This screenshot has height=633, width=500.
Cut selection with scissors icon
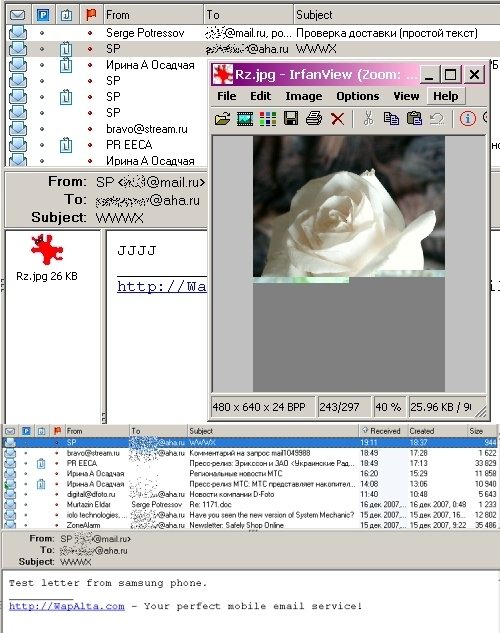tap(368, 119)
